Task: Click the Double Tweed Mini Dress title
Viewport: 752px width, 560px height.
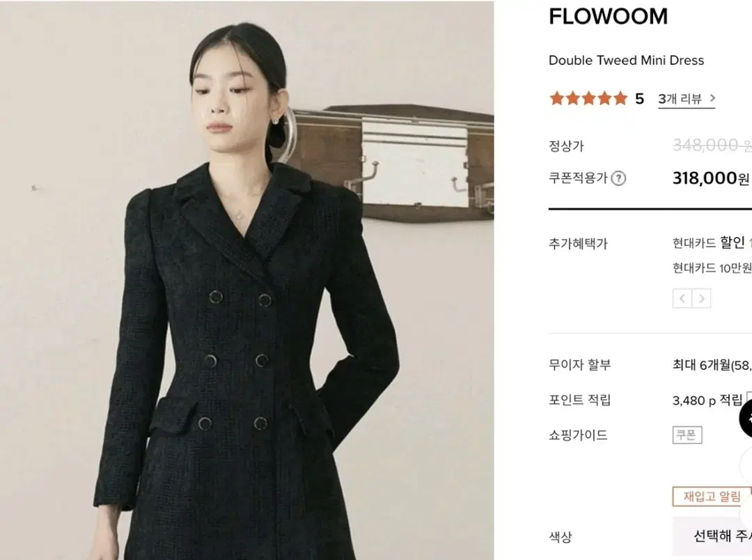Action: (x=626, y=61)
